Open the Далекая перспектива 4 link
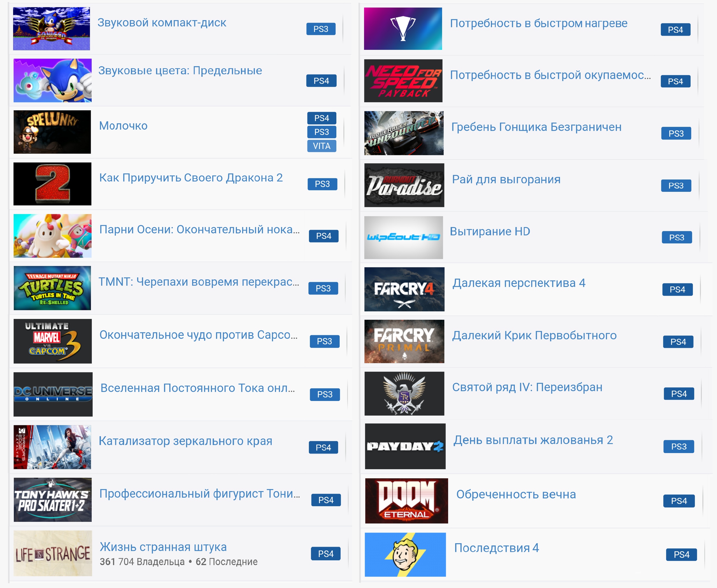The width and height of the screenshot is (717, 588). pyautogui.click(x=519, y=283)
